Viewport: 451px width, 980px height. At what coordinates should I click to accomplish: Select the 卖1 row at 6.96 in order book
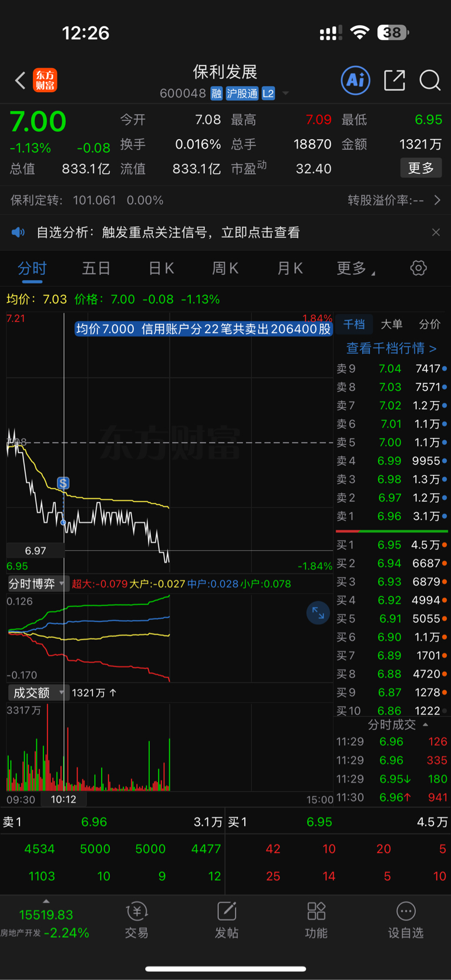tap(392, 516)
